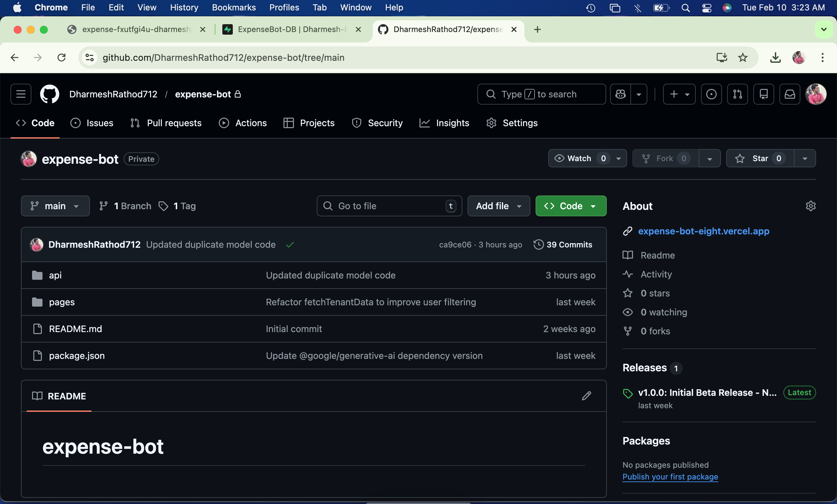Open the Add file dropdown

tap(498, 206)
